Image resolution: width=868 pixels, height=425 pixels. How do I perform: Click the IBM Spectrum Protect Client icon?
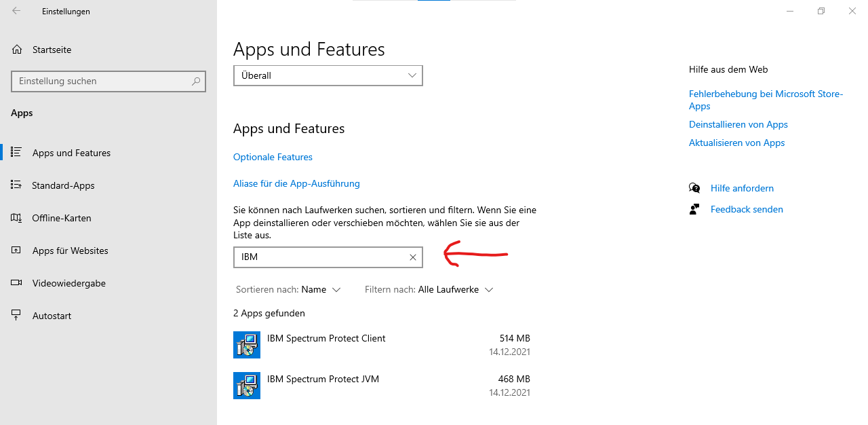(x=247, y=345)
